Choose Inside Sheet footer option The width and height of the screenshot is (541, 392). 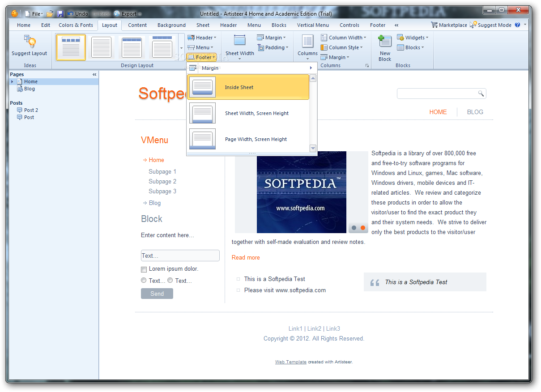pos(248,87)
